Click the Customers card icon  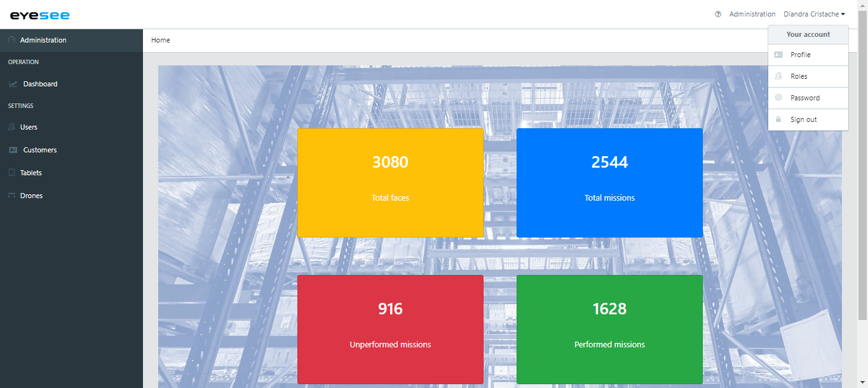point(13,150)
